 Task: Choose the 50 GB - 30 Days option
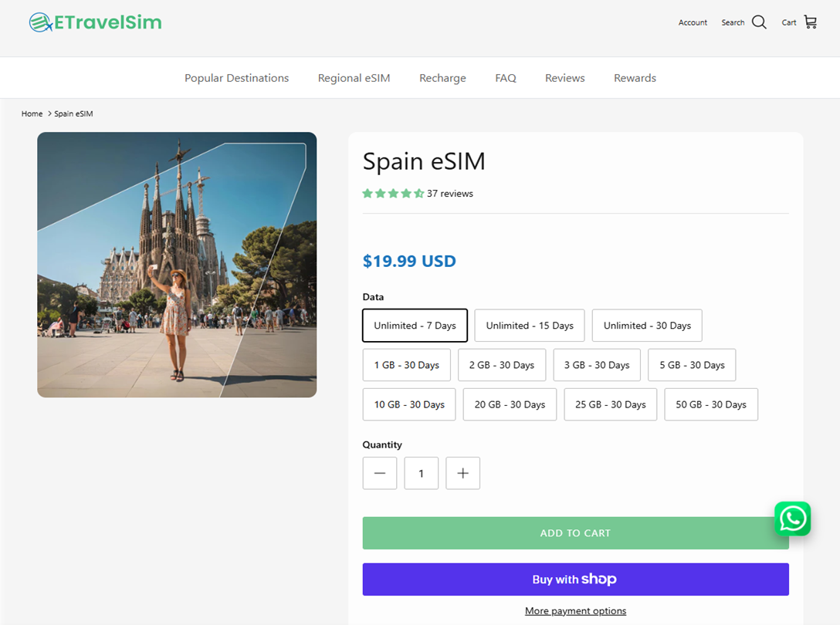(x=710, y=404)
